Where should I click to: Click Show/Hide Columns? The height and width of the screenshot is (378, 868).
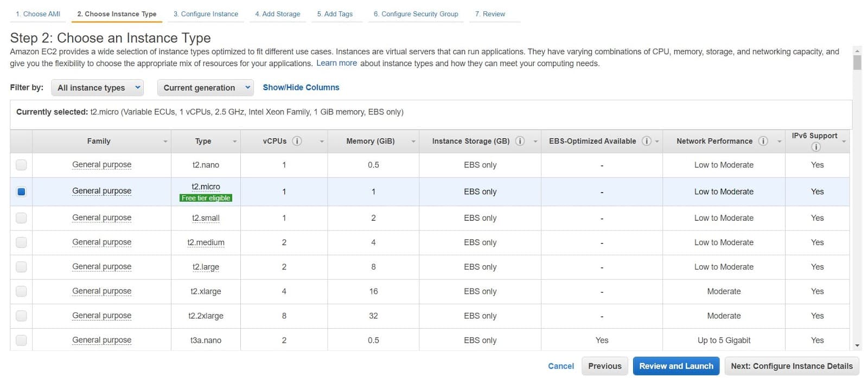(x=301, y=87)
